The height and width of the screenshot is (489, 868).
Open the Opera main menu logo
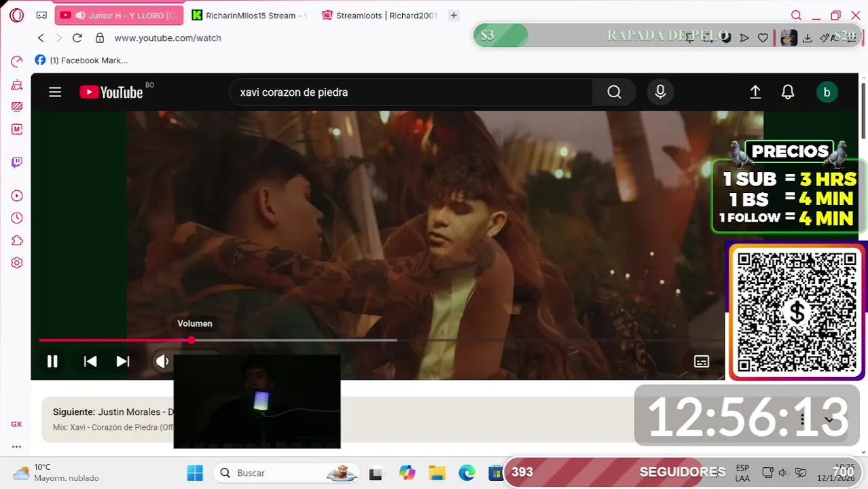coord(17,15)
